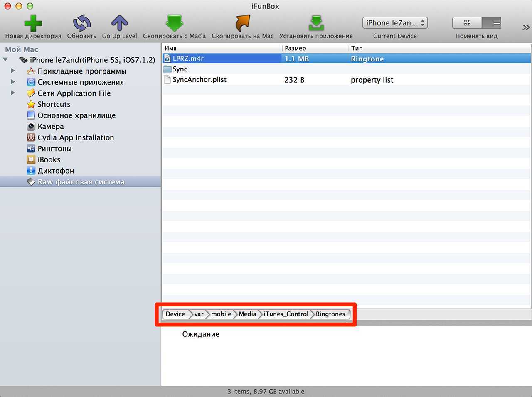Open the Рингтоны label in the sidebar

coord(54,148)
